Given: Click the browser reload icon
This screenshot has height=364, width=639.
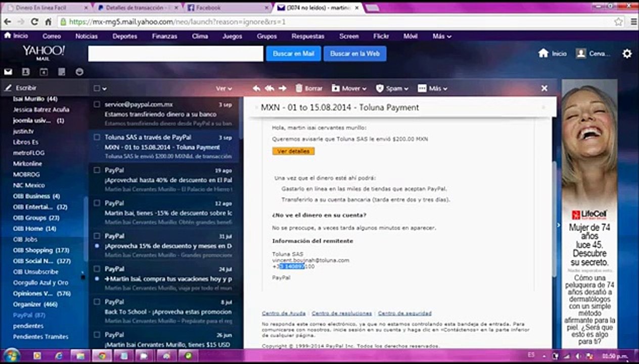Looking at the screenshot, I should tap(34, 22).
